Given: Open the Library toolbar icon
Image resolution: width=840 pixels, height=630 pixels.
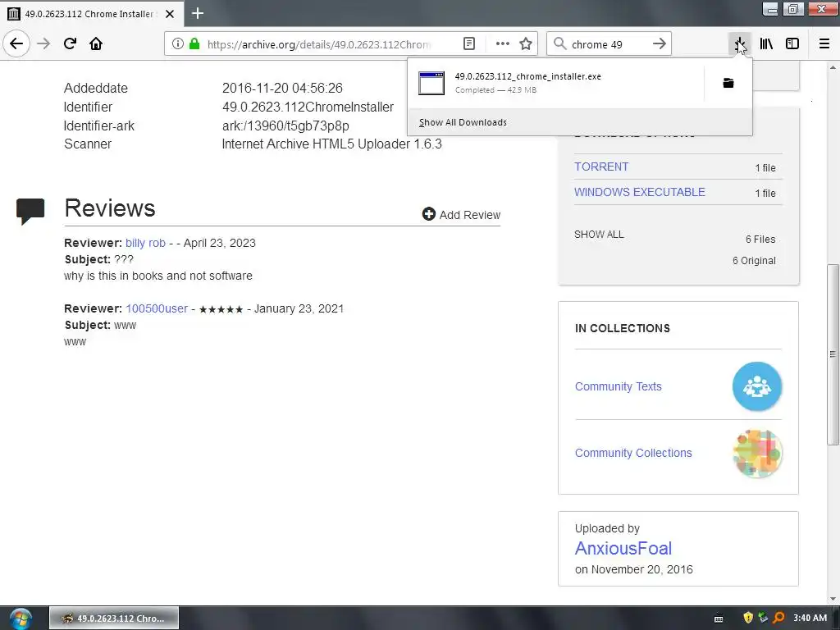Looking at the screenshot, I should [766, 44].
